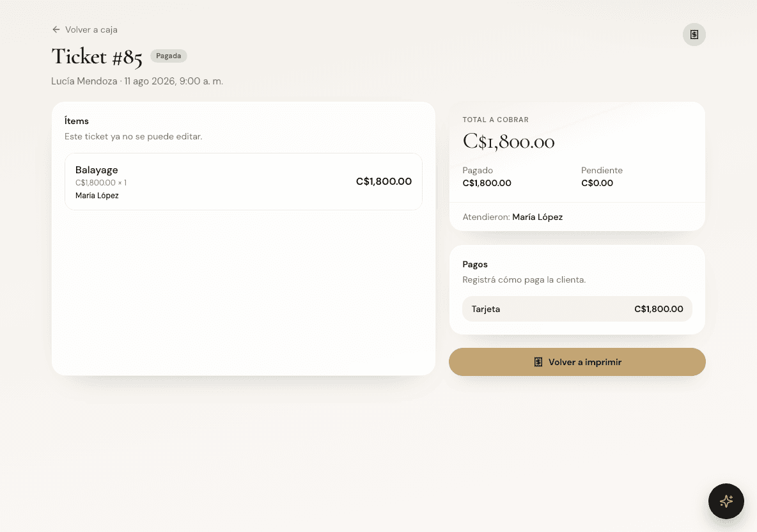This screenshot has width=757, height=532.
Task: Open receipt icon button at top right
Action: click(694, 35)
